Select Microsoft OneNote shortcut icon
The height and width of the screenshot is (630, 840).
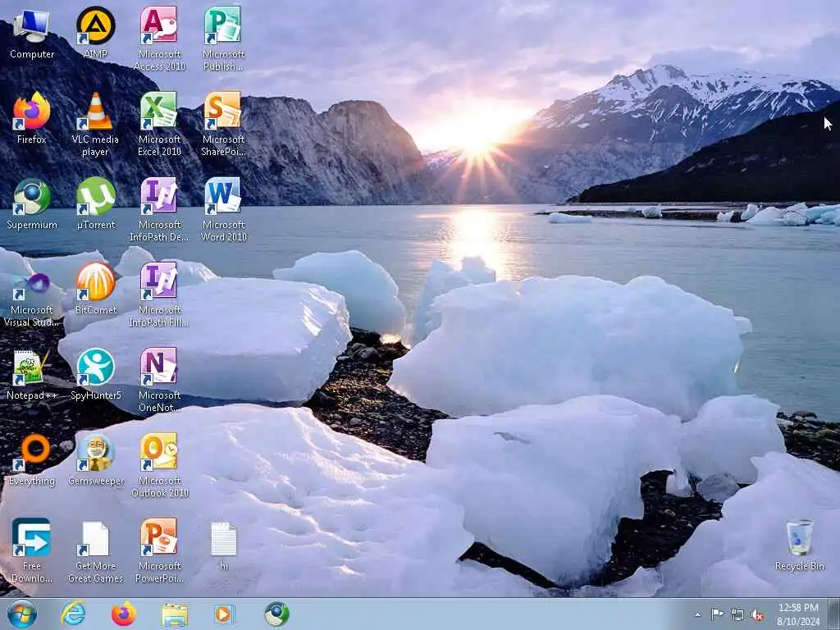point(159,381)
